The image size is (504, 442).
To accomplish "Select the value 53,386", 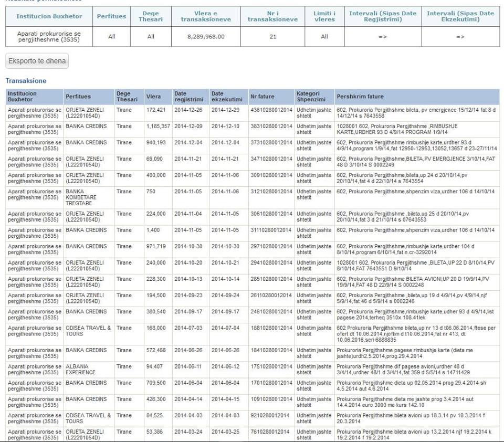I will 154,432.
